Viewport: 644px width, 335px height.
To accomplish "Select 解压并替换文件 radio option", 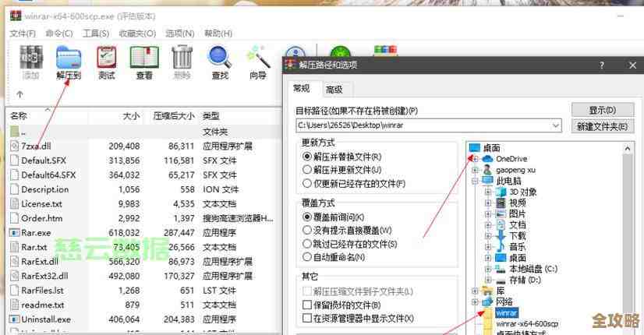I will tap(307, 157).
